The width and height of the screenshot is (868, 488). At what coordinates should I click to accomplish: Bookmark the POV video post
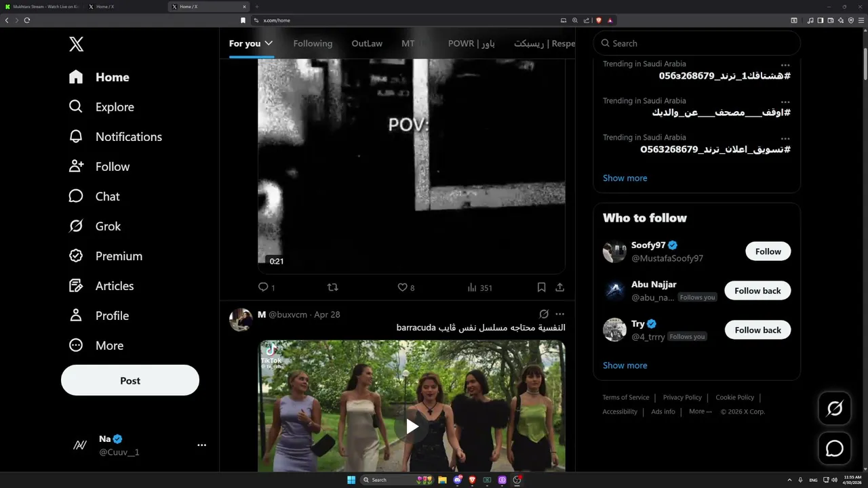(x=541, y=287)
